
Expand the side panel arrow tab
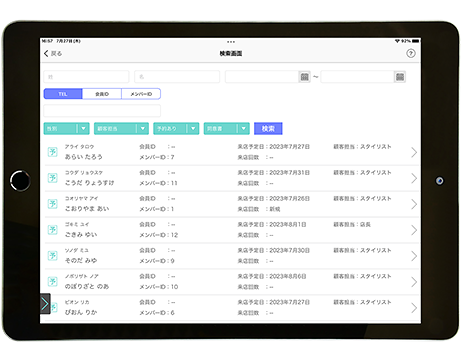coord(45,304)
